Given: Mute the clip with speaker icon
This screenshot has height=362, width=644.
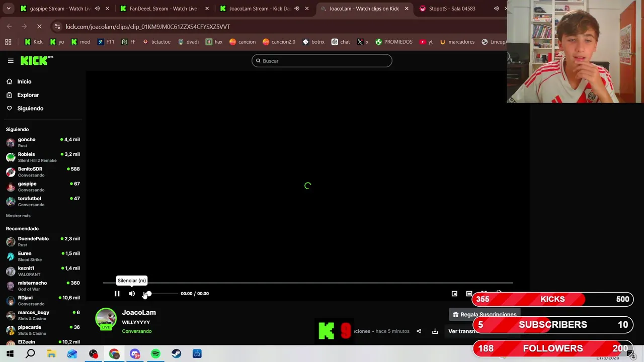Looking at the screenshot, I should pos(132,294).
